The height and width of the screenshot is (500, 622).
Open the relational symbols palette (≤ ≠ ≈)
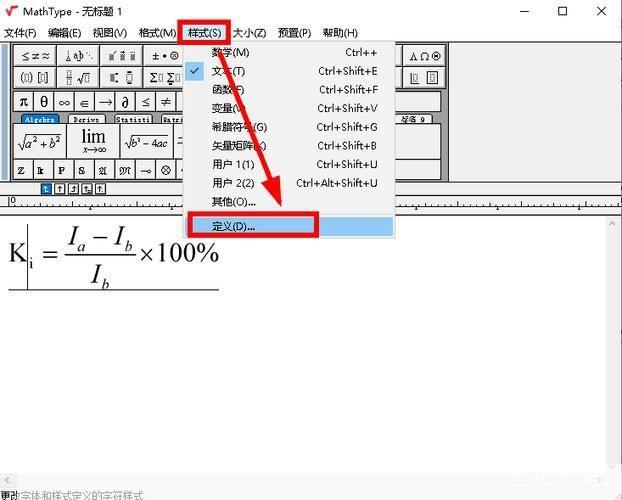tap(35, 56)
